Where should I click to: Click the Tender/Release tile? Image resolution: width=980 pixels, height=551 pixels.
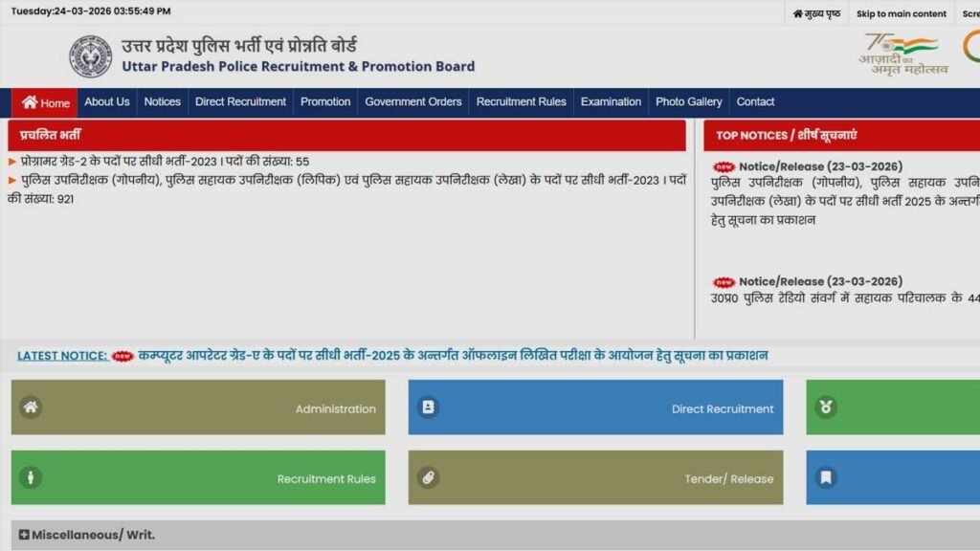595,477
